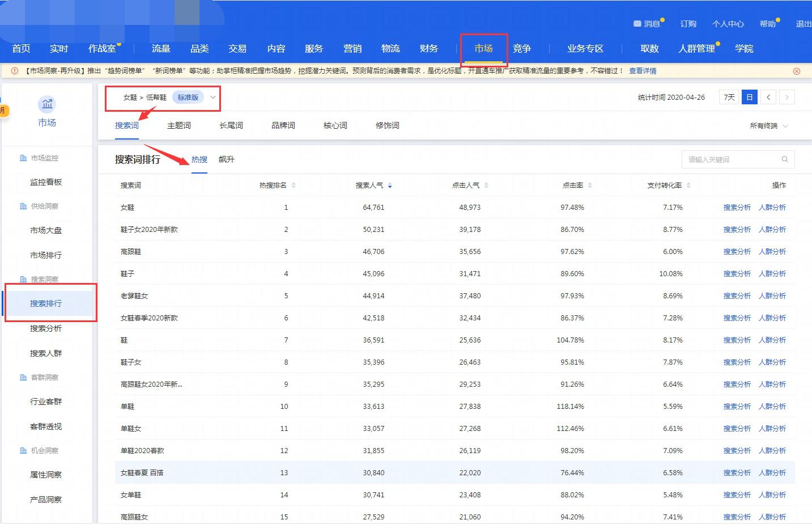This screenshot has height=524, width=812.
Task: Click 搜索分析 for the 女鞋 keyword
Action: [x=737, y=207]
